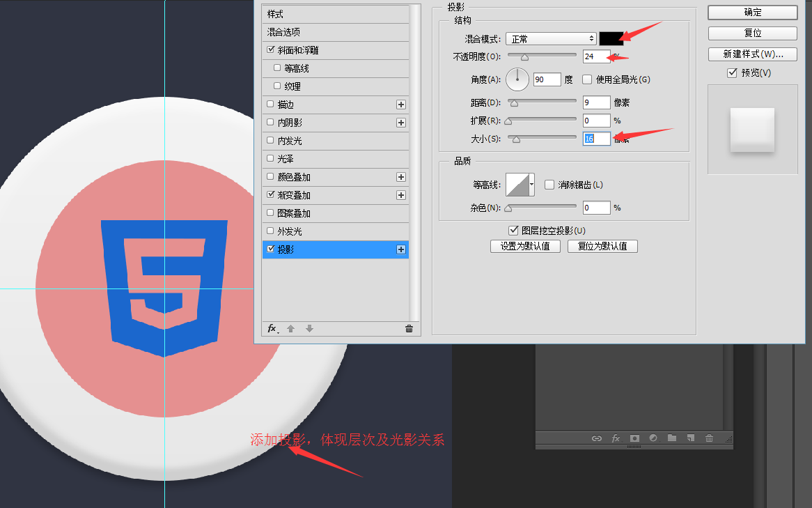
Task: Enable 使用全局光 checkbox
Action: click(587, 79)
